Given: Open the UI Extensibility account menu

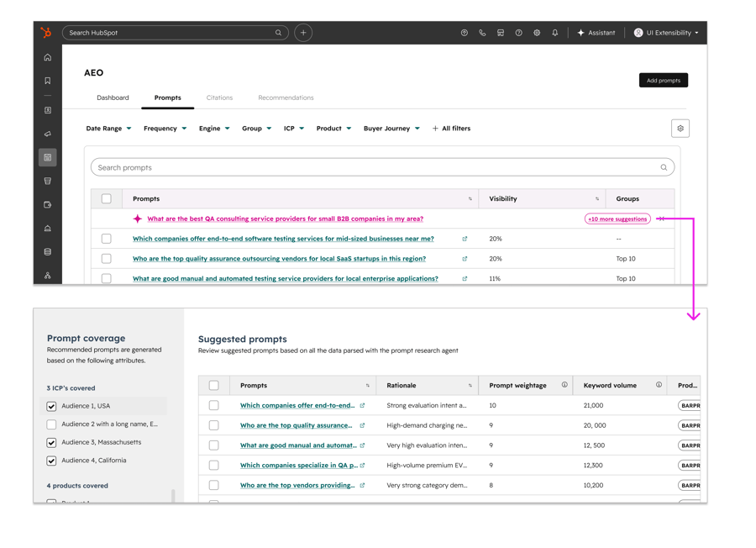Looking at the screenshot, I should coord(666,33).
